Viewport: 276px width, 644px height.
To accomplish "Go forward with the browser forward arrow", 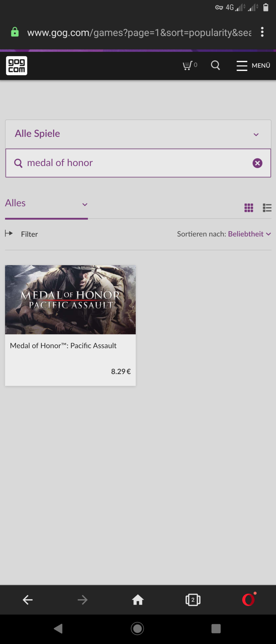I will [83, 600].
